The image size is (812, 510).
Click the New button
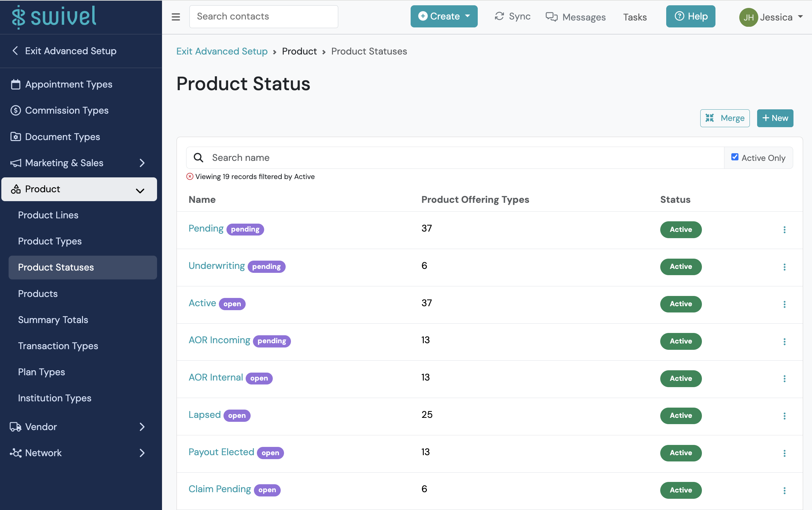775,118
